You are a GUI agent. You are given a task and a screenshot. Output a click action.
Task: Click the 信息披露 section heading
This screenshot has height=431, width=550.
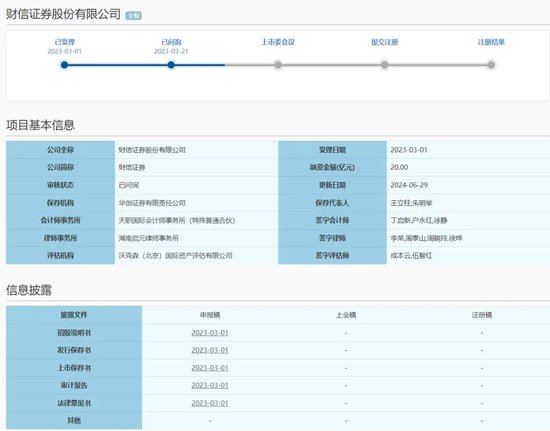point(29,290)
